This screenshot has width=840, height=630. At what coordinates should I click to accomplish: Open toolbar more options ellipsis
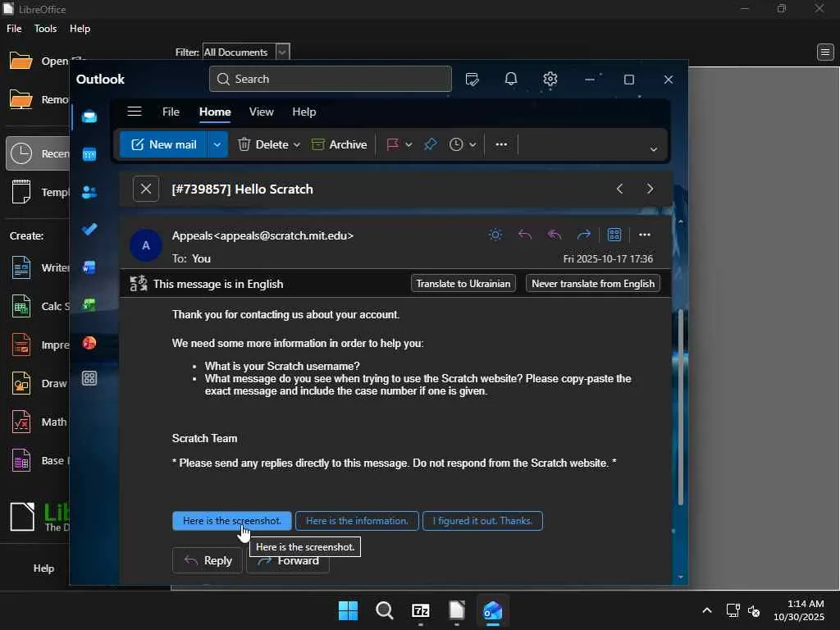click(501, 144)
